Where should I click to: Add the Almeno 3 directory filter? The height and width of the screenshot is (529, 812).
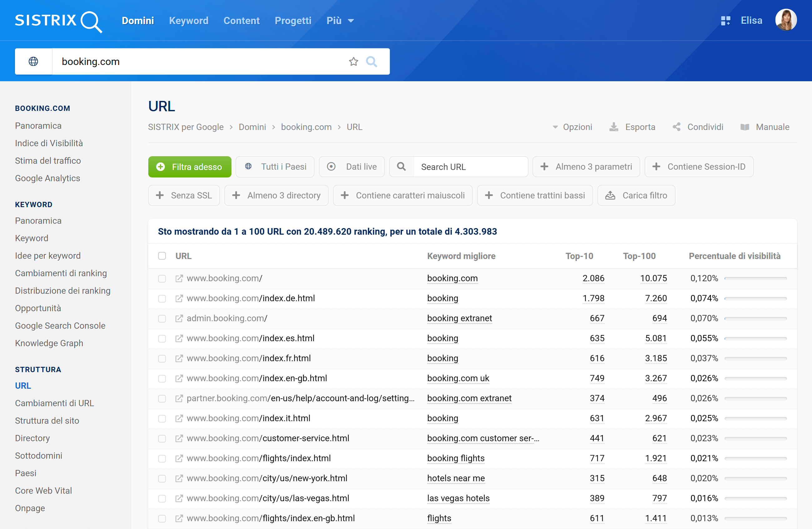(276, 196)
